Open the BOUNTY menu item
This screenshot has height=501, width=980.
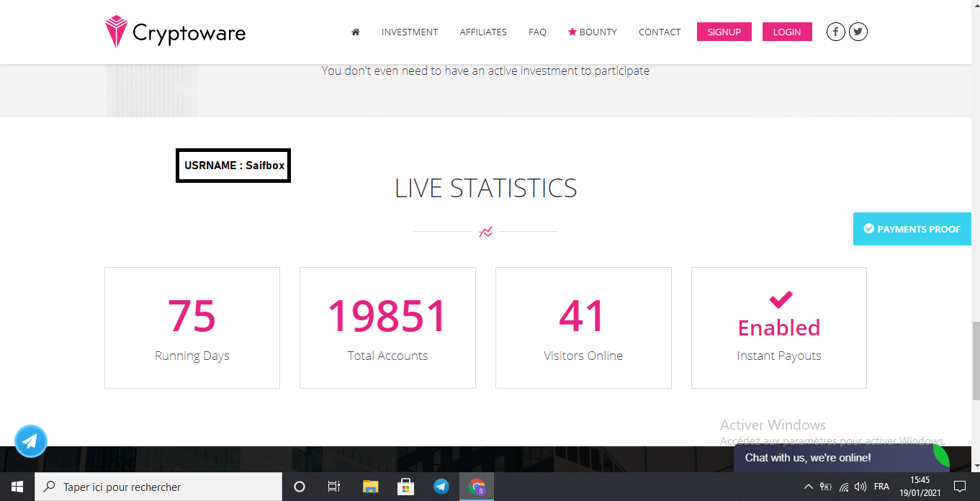(593, 32)
